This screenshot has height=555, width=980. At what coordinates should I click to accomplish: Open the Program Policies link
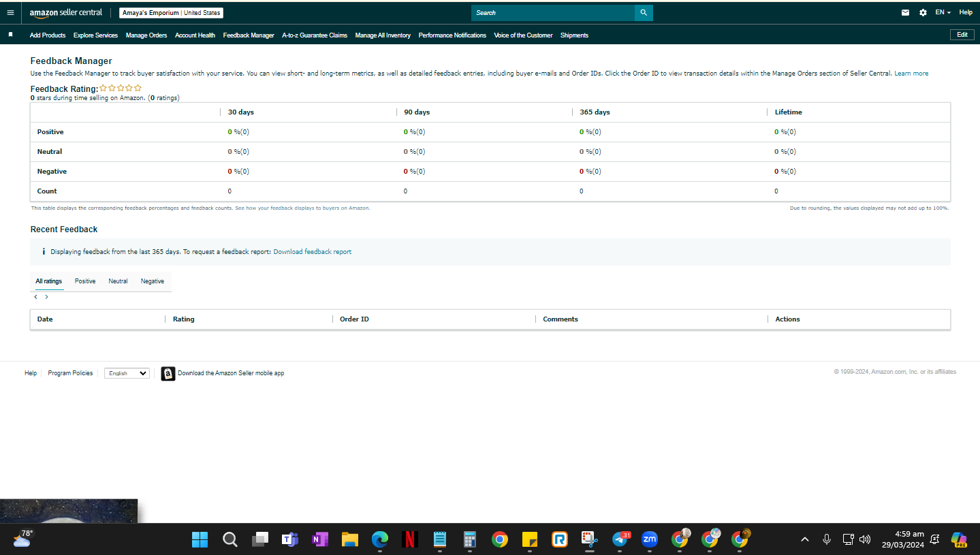coord(70,373)
